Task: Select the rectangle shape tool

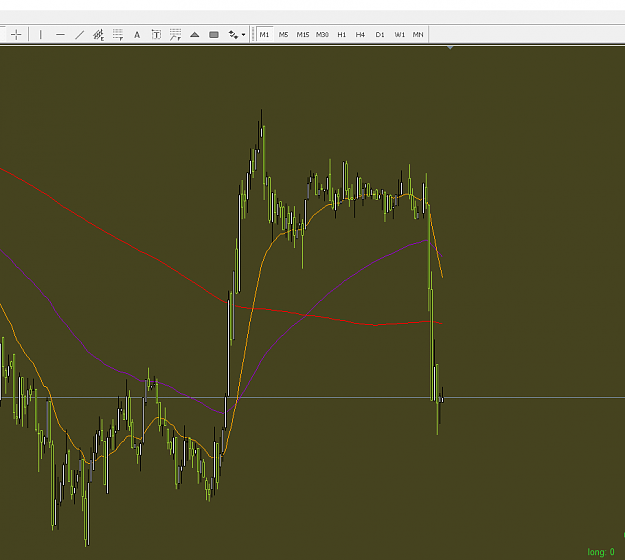Action: [214, 35]
